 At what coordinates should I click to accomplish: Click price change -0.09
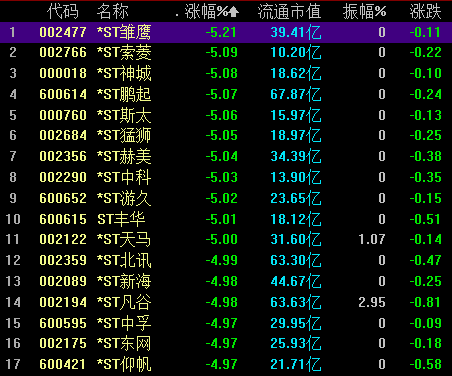(426, 323)
